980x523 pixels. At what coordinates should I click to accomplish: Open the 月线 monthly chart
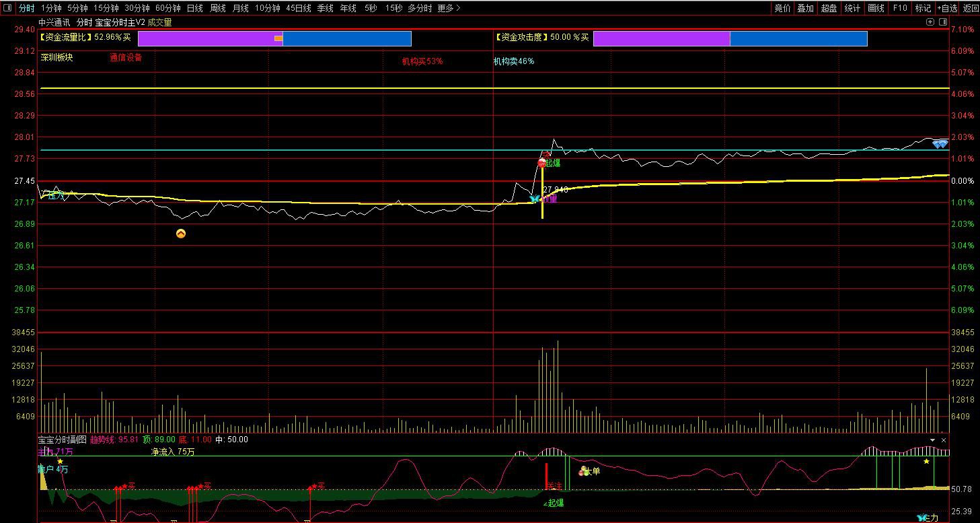[x=241, y=8]
